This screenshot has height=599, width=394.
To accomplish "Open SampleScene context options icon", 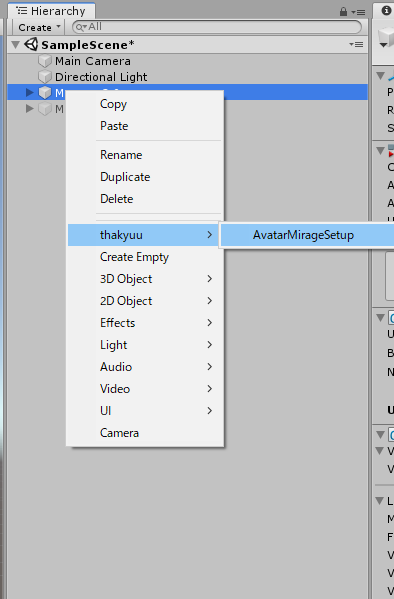I will pos(356,45).
